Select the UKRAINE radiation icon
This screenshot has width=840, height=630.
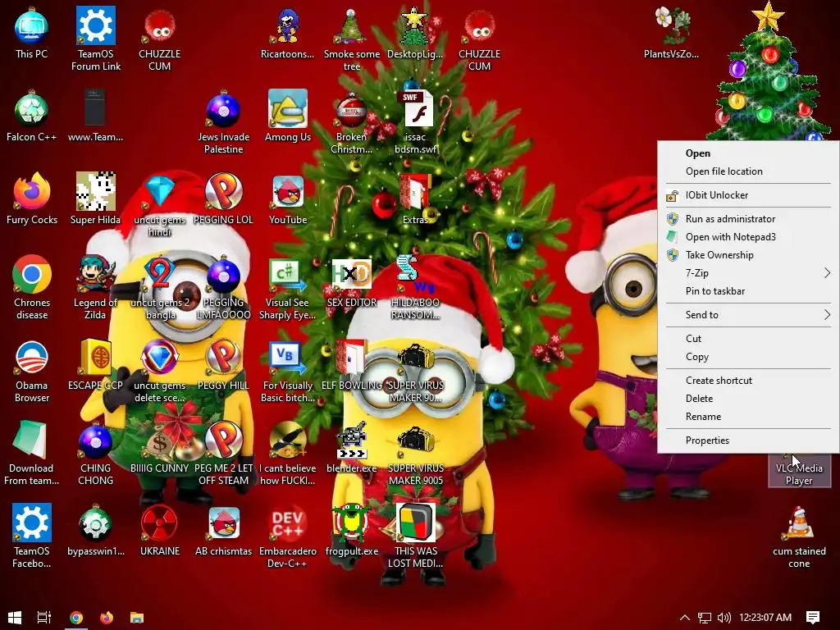160,531
